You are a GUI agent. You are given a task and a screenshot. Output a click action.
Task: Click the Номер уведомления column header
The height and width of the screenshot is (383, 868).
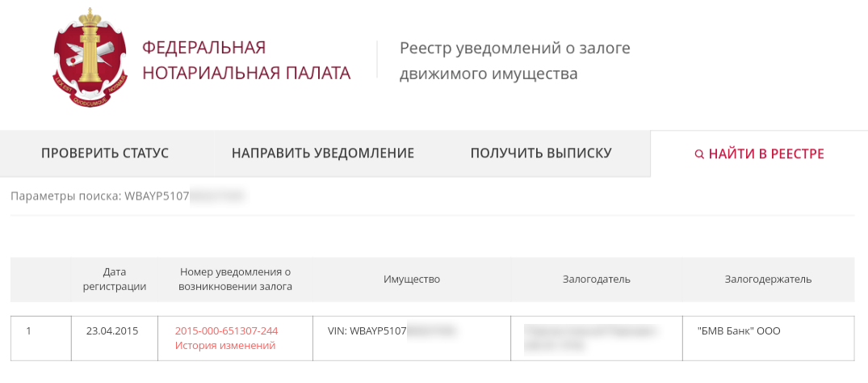tap(235, 279)
